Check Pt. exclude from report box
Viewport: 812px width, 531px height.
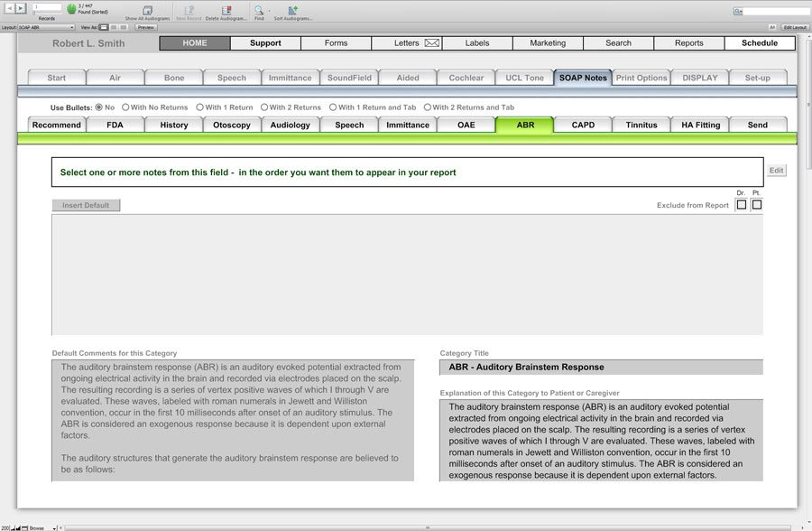pos(757,205)
